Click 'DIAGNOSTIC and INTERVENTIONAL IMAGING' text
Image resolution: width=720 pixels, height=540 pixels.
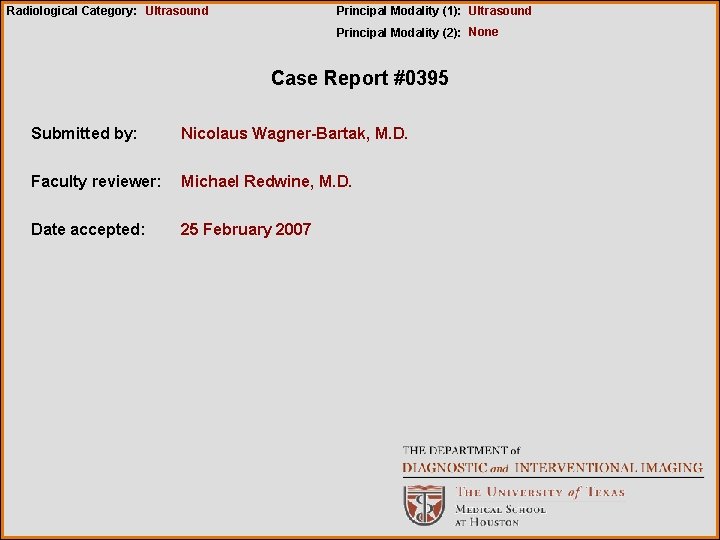tap(552, 468)
